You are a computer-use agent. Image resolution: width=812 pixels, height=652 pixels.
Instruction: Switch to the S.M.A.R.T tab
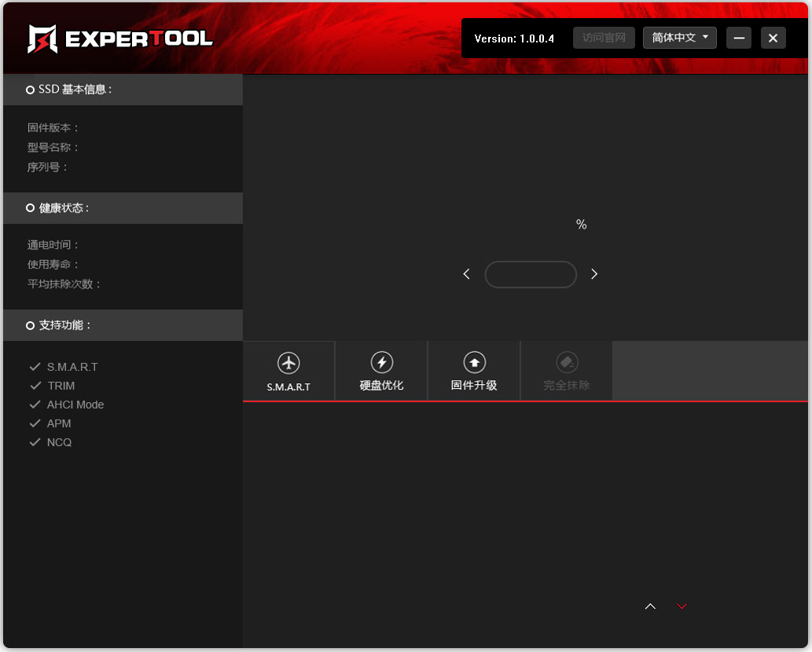pos(288,371)
